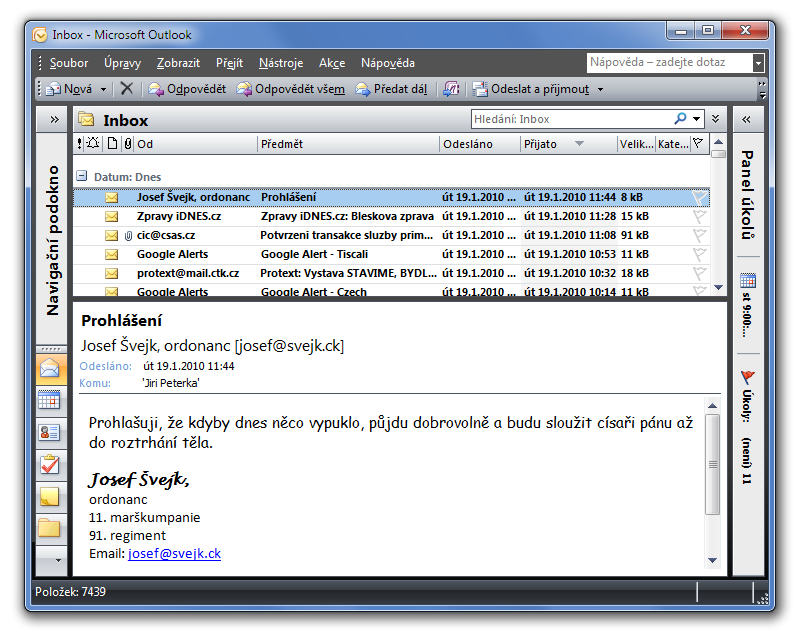Click the Inbox folder icon in header

(86, 119)
